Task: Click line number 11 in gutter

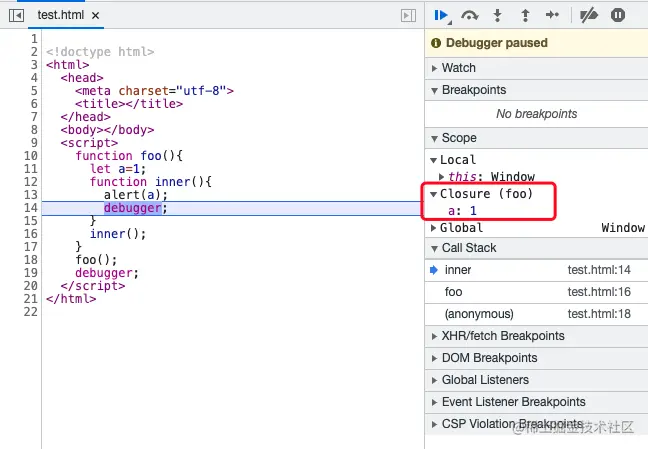Action: [x=31, y=169]
